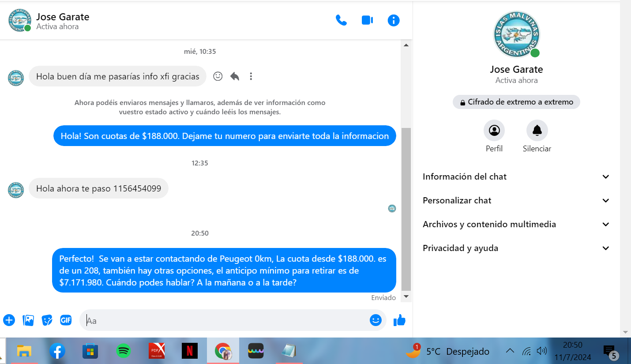The width and height of the screenshot is (631, 364).
Task: Open the volume control icon
Action: coord(542,351)
